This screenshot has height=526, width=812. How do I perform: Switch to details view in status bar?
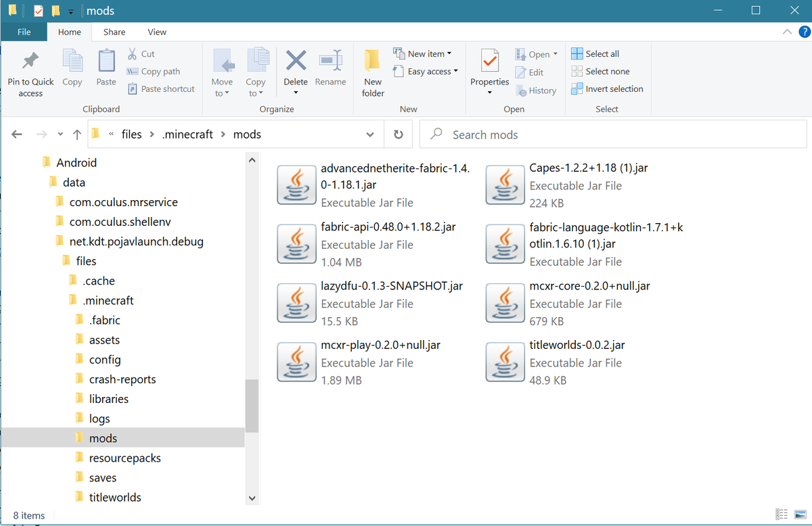click(x=782, y=515)
